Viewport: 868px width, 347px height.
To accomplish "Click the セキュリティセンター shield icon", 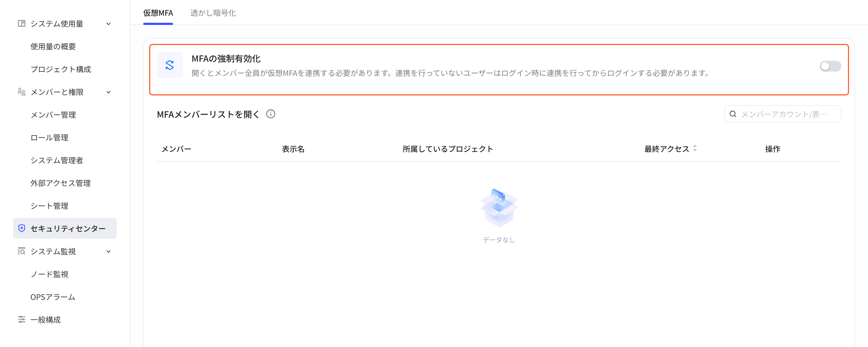I will tap(22, 229).
